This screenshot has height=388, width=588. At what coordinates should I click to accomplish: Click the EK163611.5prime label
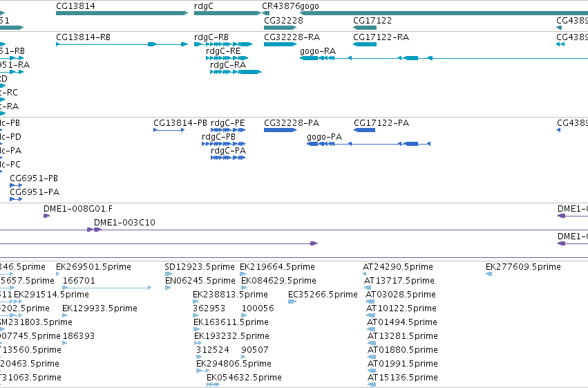pyautogui.click(x=231, y=322)
